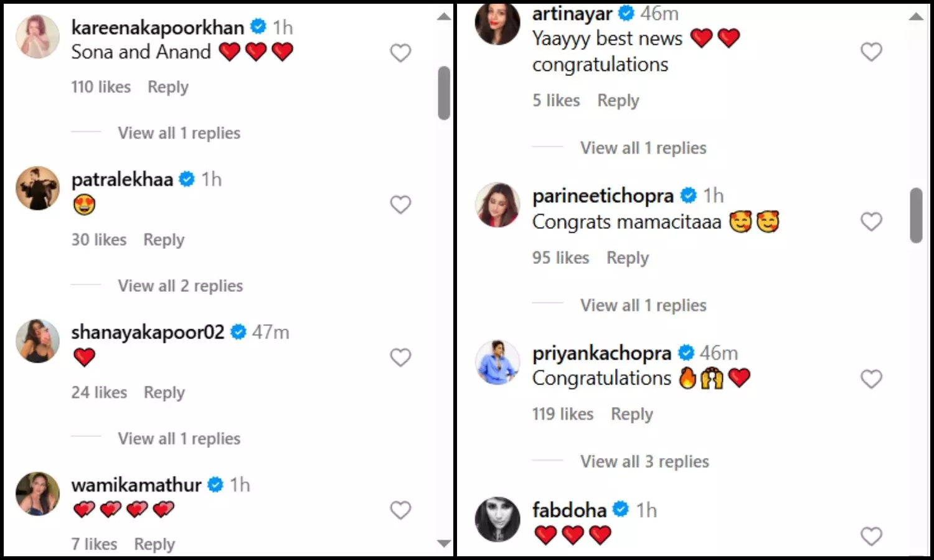The height and width of the screenshot is (560, 934).
Task: Reply to parineetichopra's comment
Action: [628, 258]
